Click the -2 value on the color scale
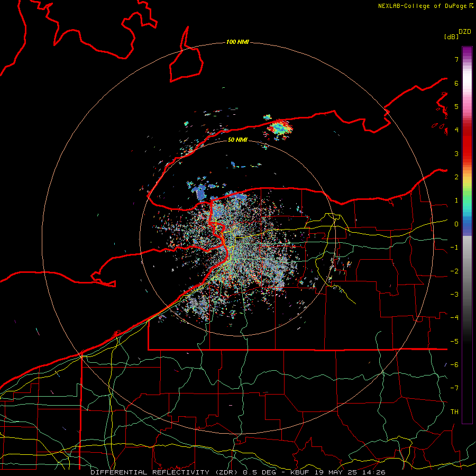This screenshot has width=476, height=476. (x=454, y=271)
